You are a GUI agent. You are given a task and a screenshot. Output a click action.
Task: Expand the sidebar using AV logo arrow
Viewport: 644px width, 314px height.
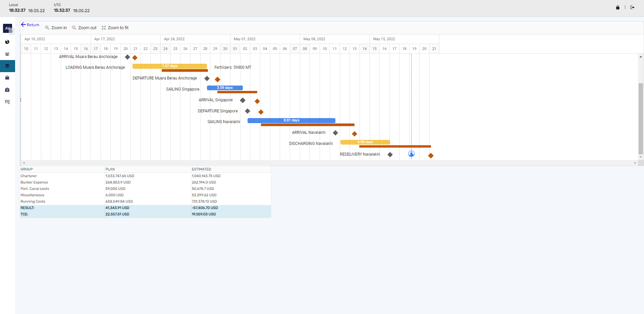point(11,31)
